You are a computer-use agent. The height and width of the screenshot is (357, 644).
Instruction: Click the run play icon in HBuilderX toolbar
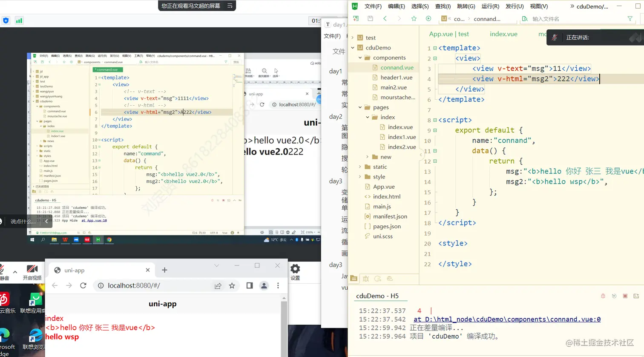click(x=428, y=19)
